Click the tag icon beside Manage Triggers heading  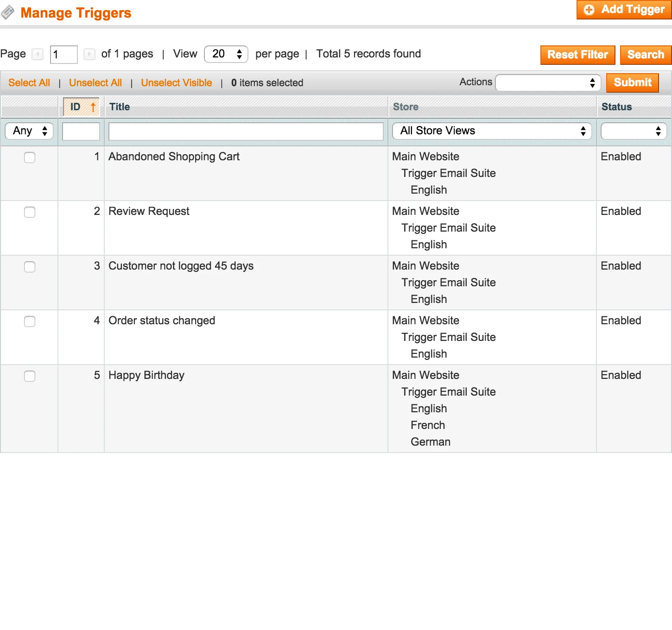(7, 13)
